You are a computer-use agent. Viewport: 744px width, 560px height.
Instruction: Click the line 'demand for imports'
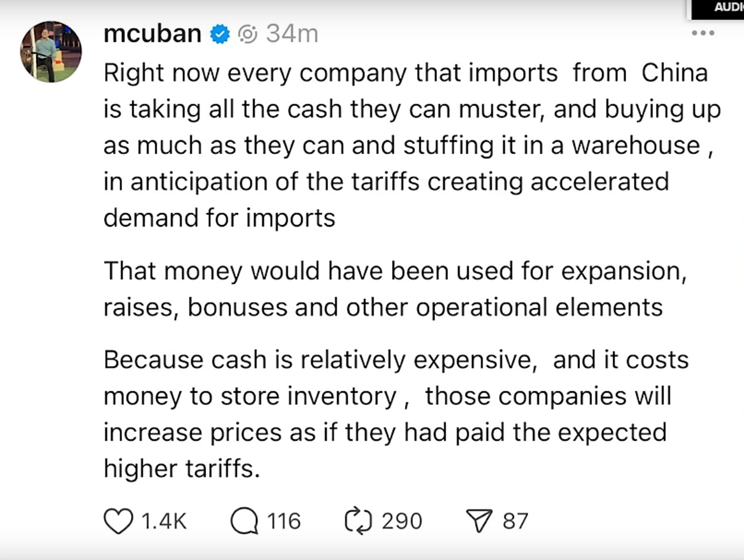tap(219, 218)
